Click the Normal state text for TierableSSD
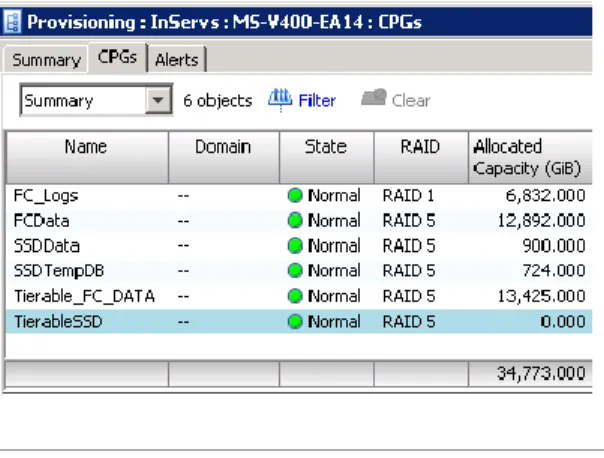The image size is (604, 458). click(x=334, y=322)
